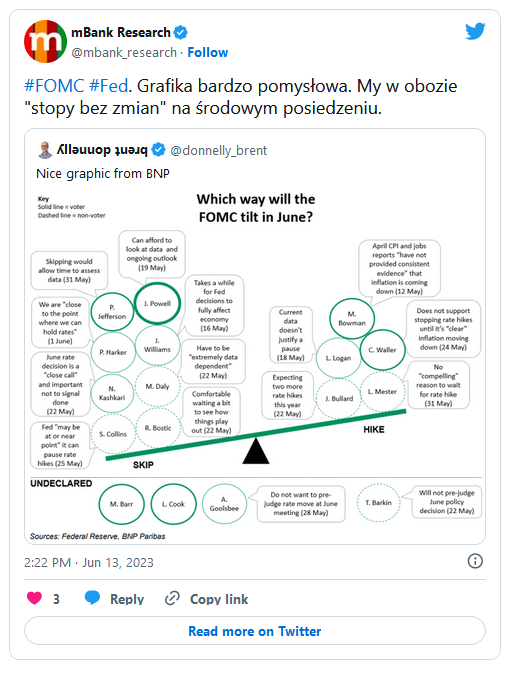
Task: Open the #Fed hashtag link
Action: (x=109, y=86)
